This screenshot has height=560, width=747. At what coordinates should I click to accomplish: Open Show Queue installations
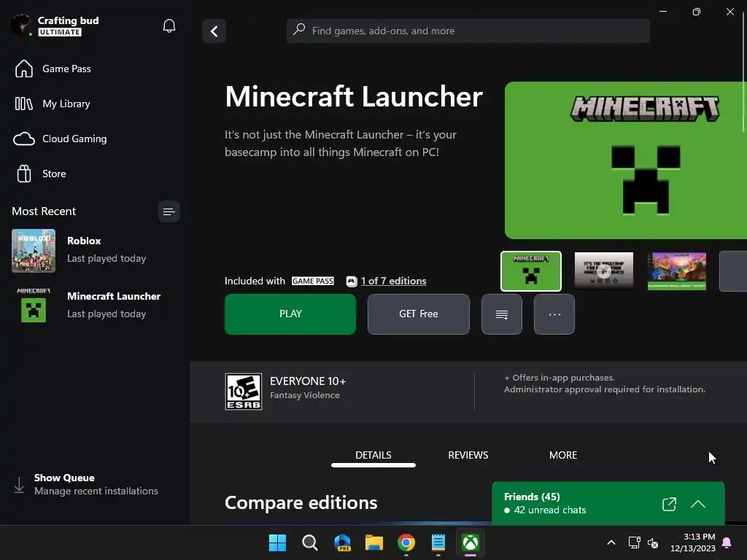click(x=95, y=484)
